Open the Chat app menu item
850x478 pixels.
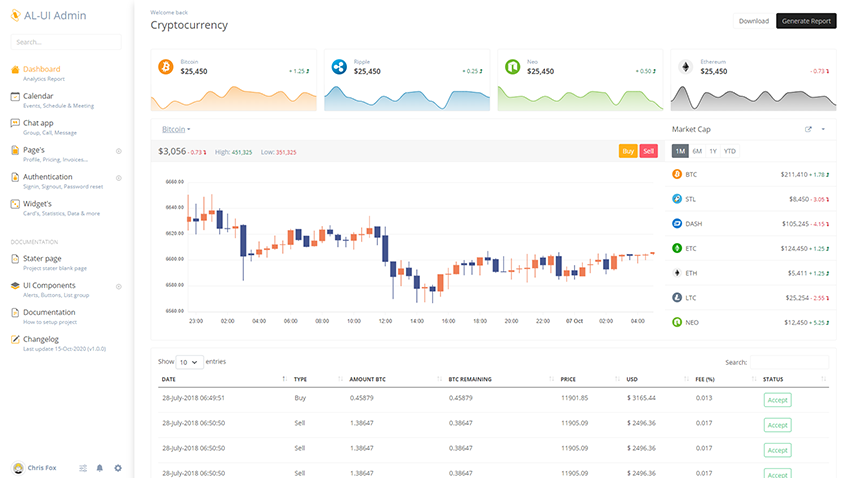coord(38,123)
